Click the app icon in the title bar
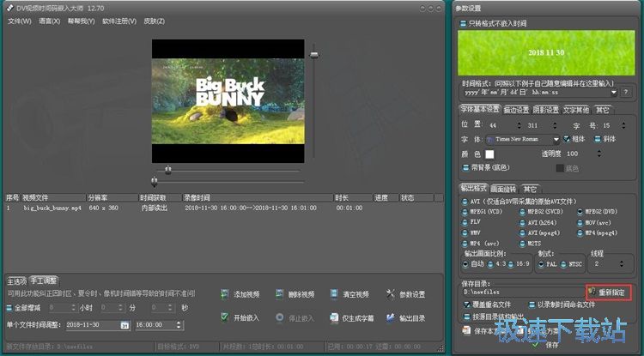The height and width of the screenshot is (356, 644). click(x=10, y=8)
